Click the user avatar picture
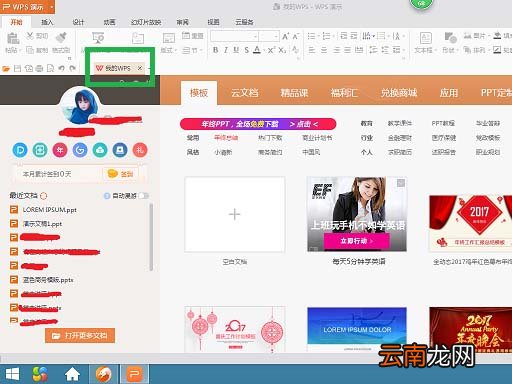The height and width of the screenshot is (384, 512). click(80, 105)
